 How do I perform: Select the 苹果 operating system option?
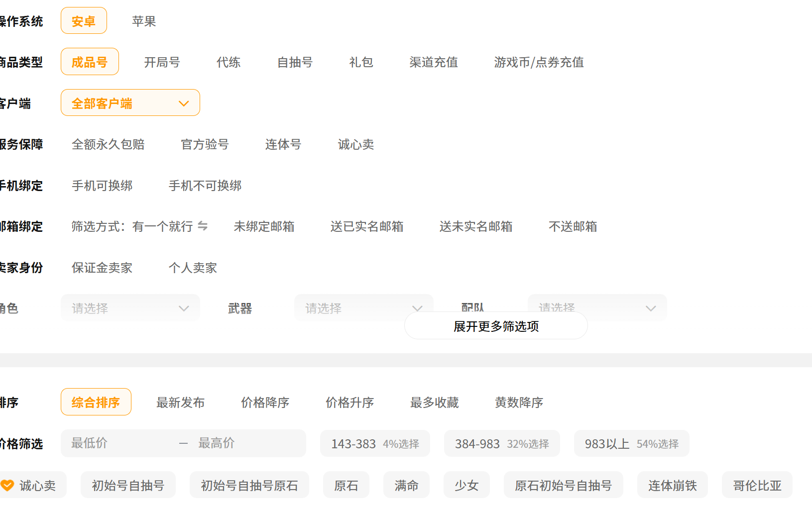click(x=144, y=21)
